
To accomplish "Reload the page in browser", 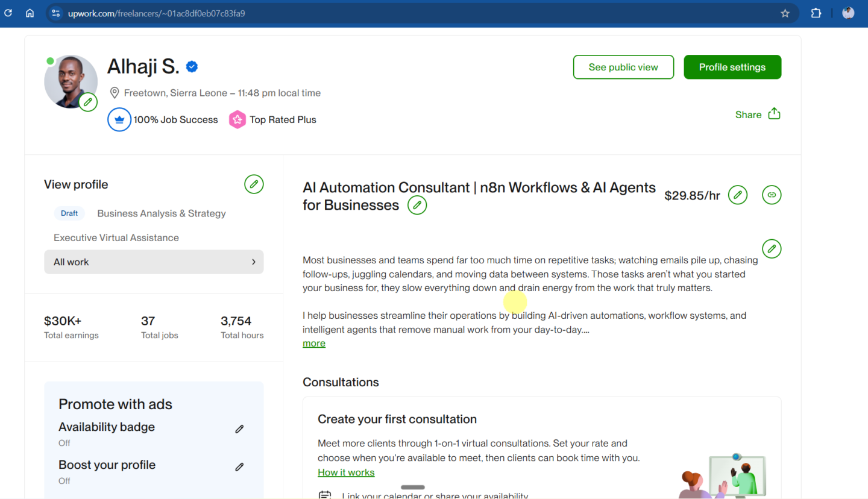I will (8, 13).
